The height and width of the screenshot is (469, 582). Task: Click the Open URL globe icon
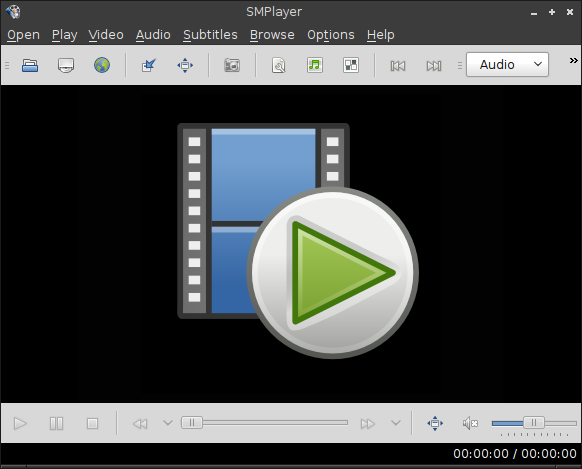102,65
